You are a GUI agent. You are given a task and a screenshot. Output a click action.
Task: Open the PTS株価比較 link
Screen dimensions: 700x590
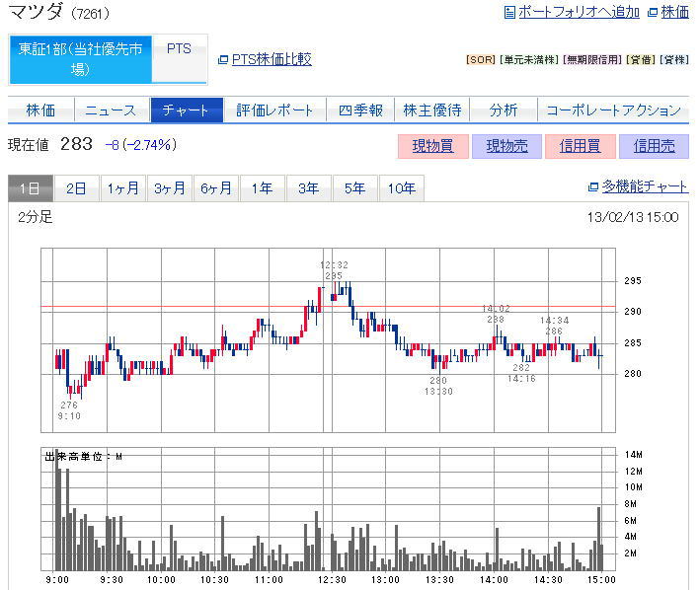pyautogui.click(x=271, y=59)
